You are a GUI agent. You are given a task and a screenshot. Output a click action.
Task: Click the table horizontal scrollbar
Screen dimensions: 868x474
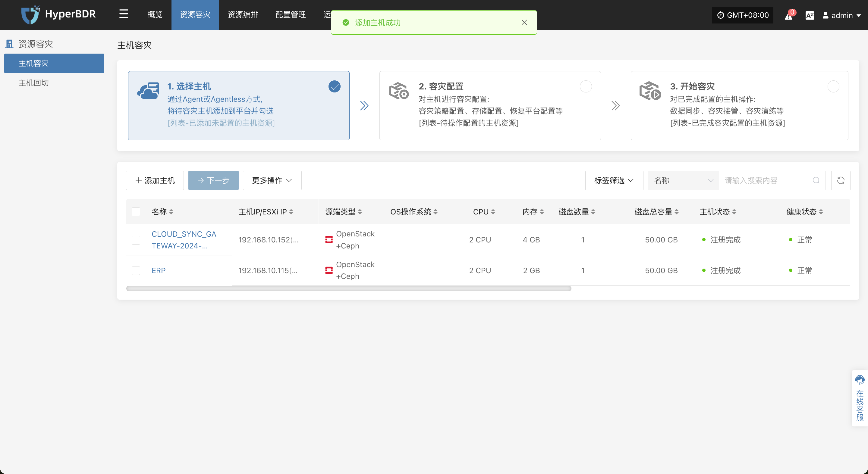point(349,289)
